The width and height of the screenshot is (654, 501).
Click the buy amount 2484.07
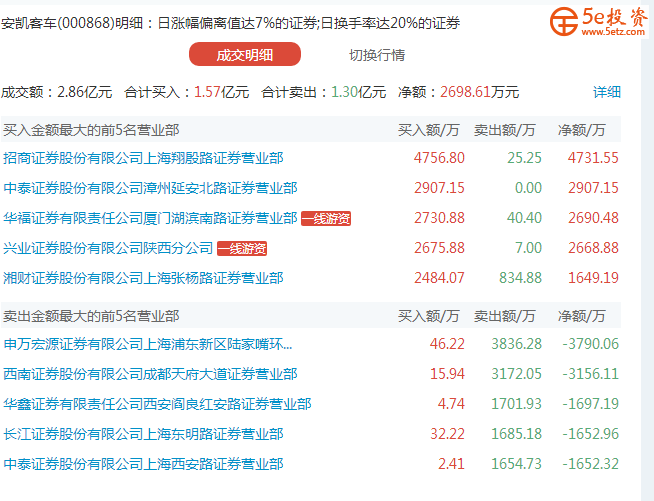coord(439,278)
